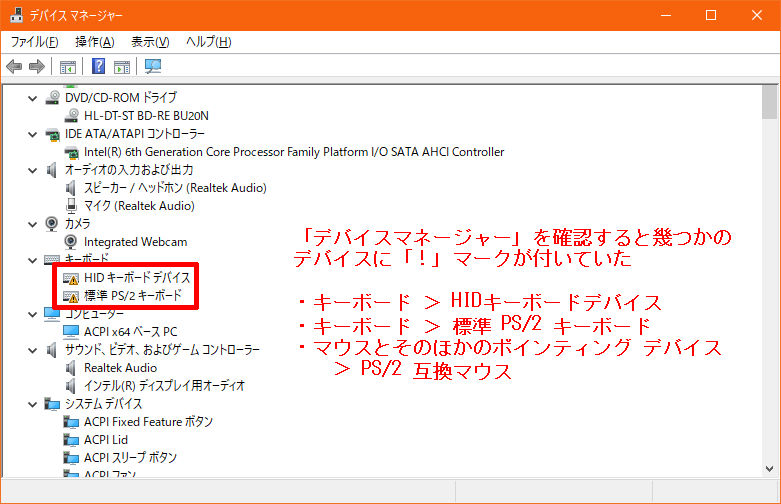Click the warning keyboard icon of HID キーボード デバイス
The image size is (781, 504).
(71, 278)
